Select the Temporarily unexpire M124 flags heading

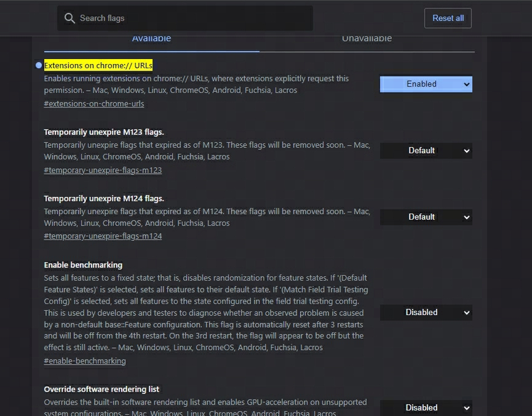pos(104,198)
